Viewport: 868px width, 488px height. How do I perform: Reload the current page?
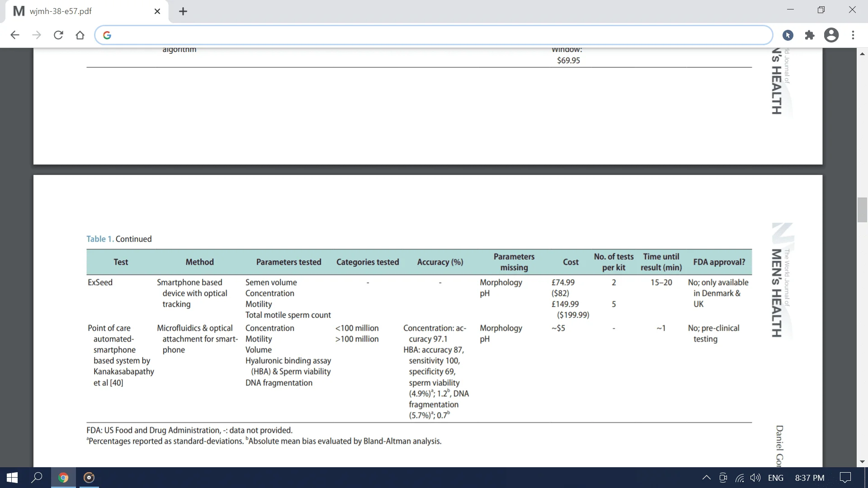58,35
